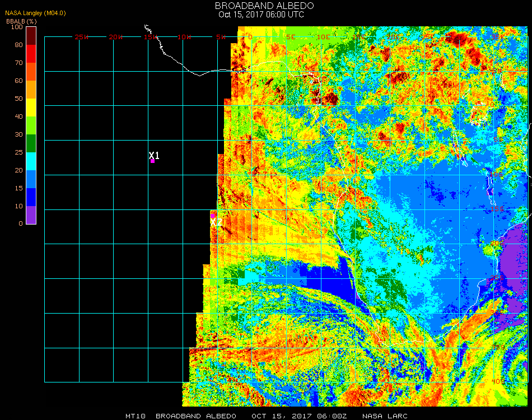Select the orange 50-60 legend swatch

pyautogui.click(x=31, y=90)
